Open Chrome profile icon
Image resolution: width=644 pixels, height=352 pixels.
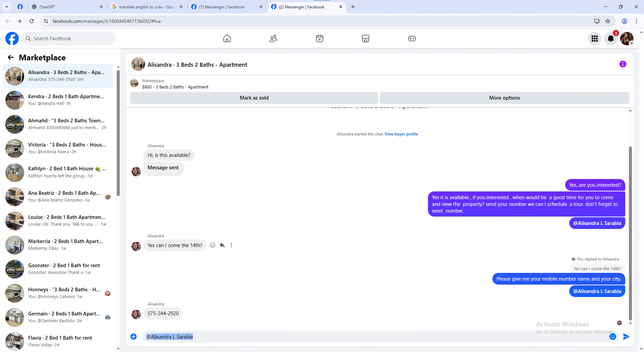click(x=625, y=21)
